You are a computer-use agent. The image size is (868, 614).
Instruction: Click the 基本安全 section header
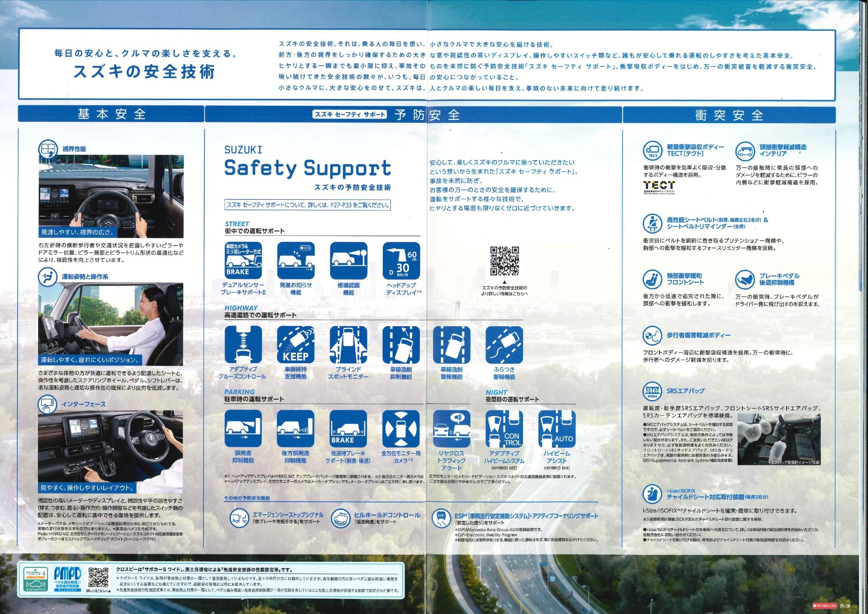(111, 114)
